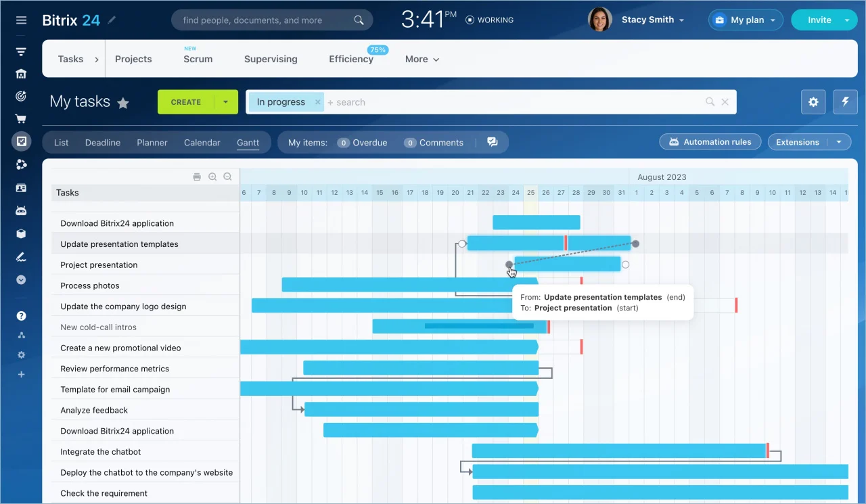
Task: Click the Automation rules button
Action: coord(710,142)
